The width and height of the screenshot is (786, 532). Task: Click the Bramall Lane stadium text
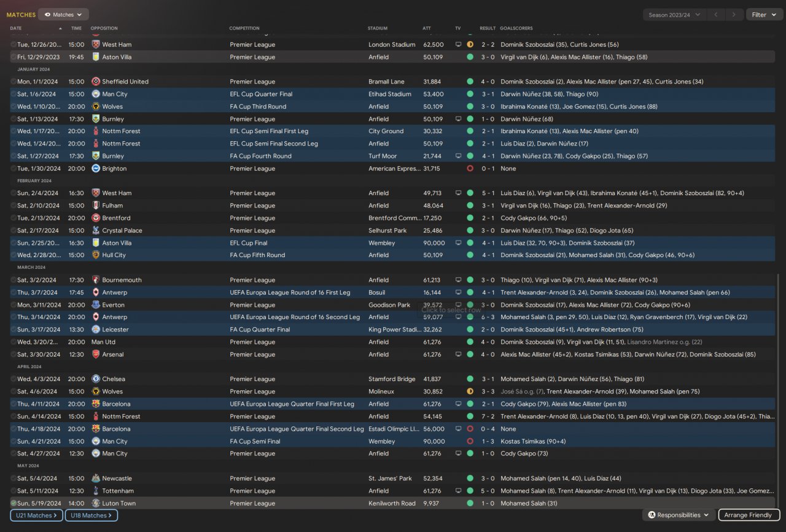[387, 82]
